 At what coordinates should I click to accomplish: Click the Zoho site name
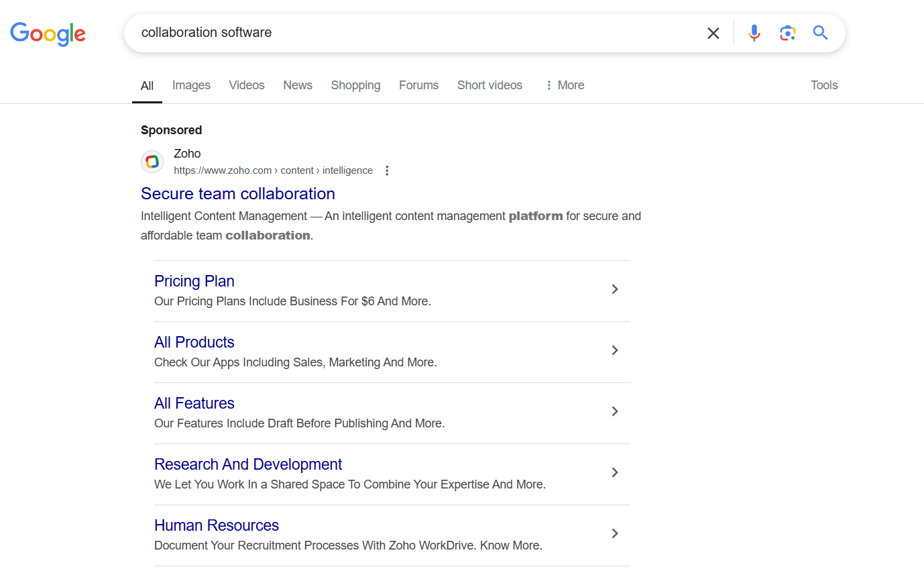pyautogui.click(x=187, y=154)
